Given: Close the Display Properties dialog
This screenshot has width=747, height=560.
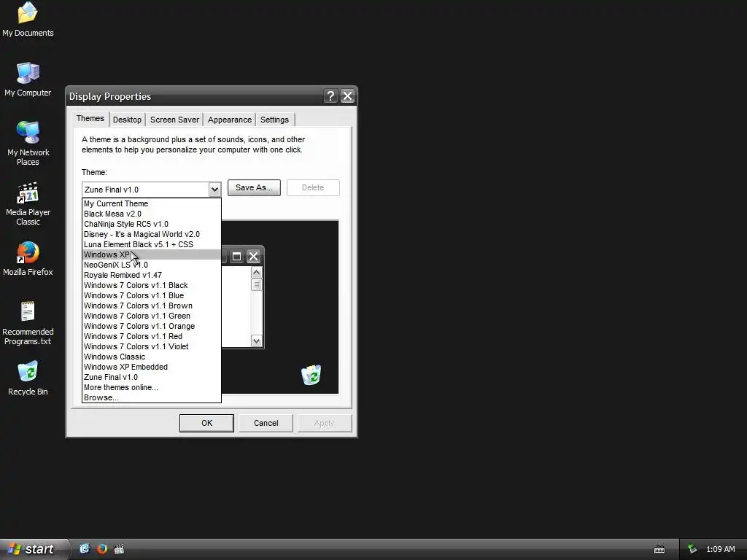Looking at the screenshot, I should click(348, 96).
